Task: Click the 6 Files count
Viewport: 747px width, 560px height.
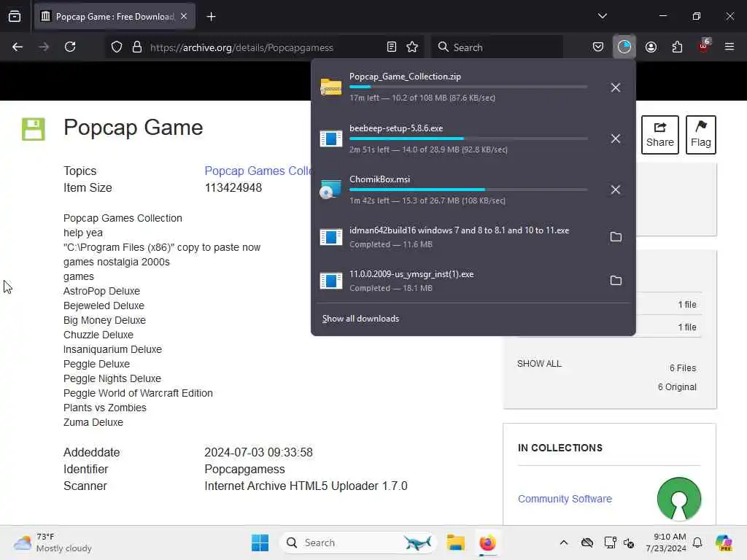Action: tap(683, 368)
